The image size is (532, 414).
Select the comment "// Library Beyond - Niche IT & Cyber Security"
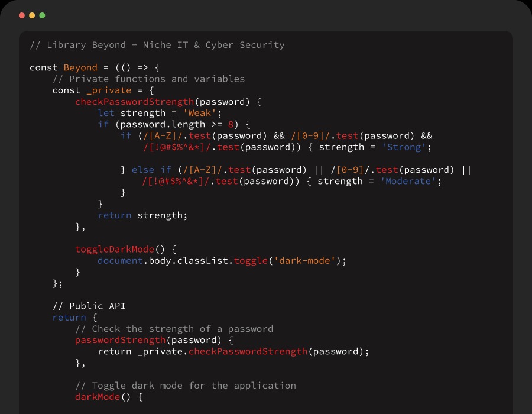click(157, 45)
